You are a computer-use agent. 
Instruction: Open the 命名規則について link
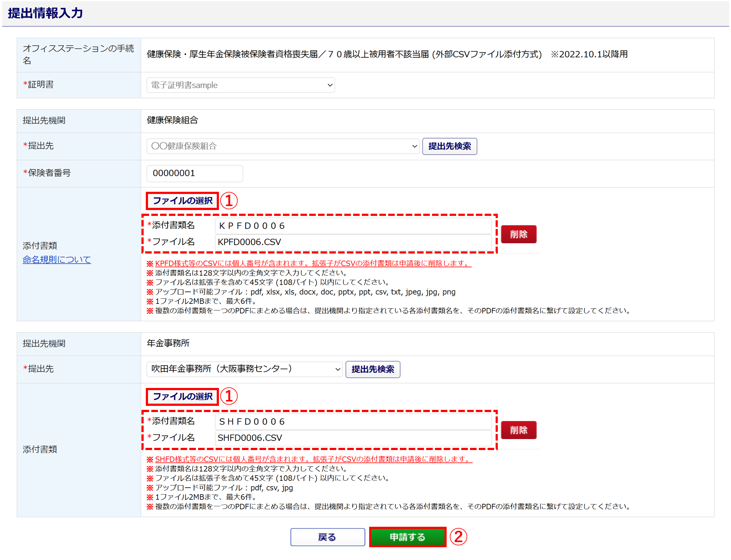click(x=57, y=260)
